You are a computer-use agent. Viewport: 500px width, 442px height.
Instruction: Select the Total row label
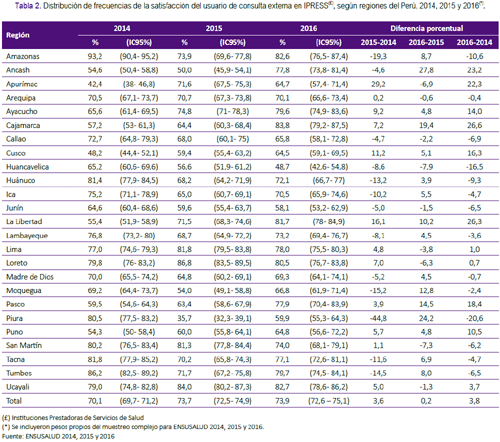click(14, 401)
